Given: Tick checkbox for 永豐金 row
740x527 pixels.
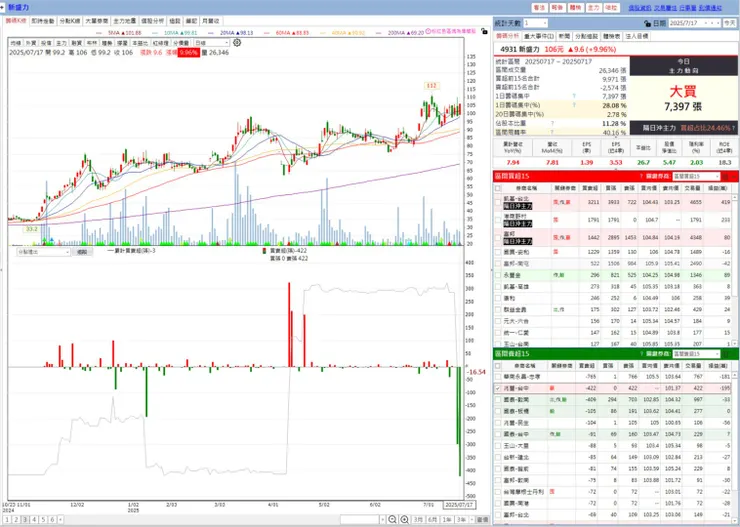Looking at the screenshot, I should tap(498, 275).
